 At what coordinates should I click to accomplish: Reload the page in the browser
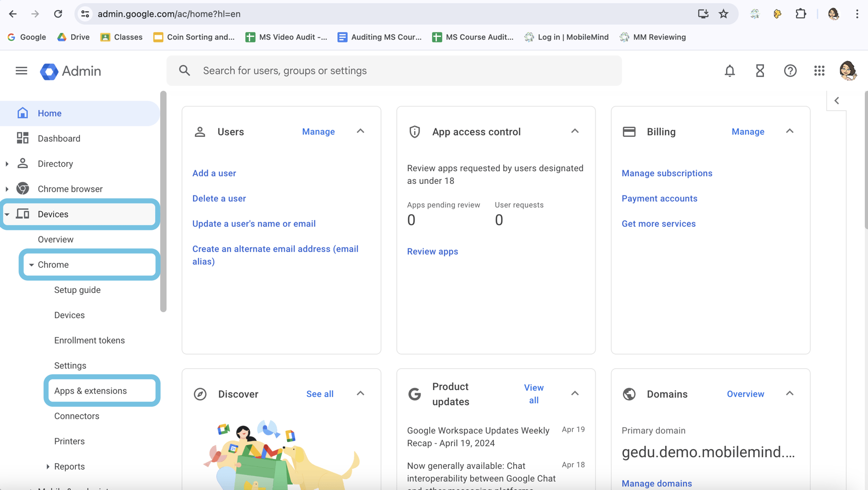coord(58,14)
